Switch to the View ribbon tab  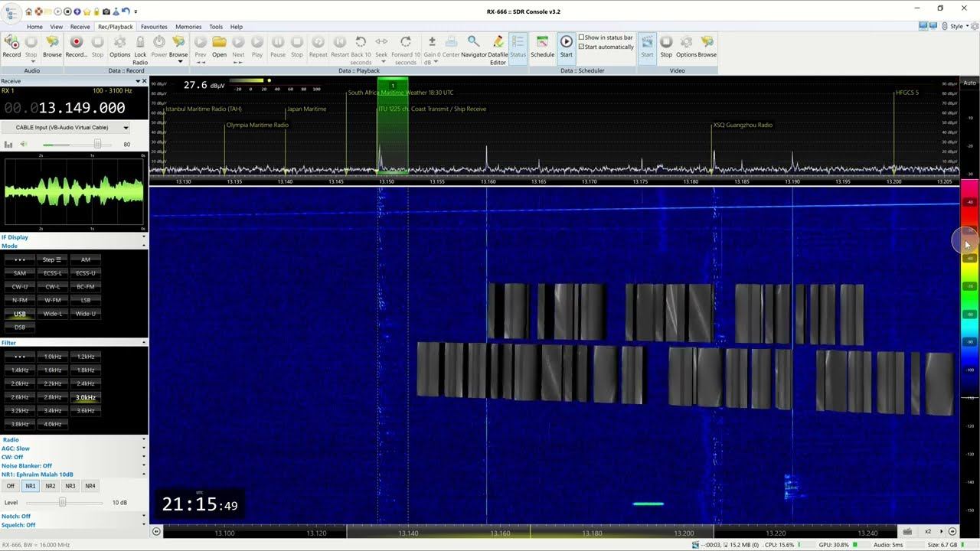pos(57,27)
